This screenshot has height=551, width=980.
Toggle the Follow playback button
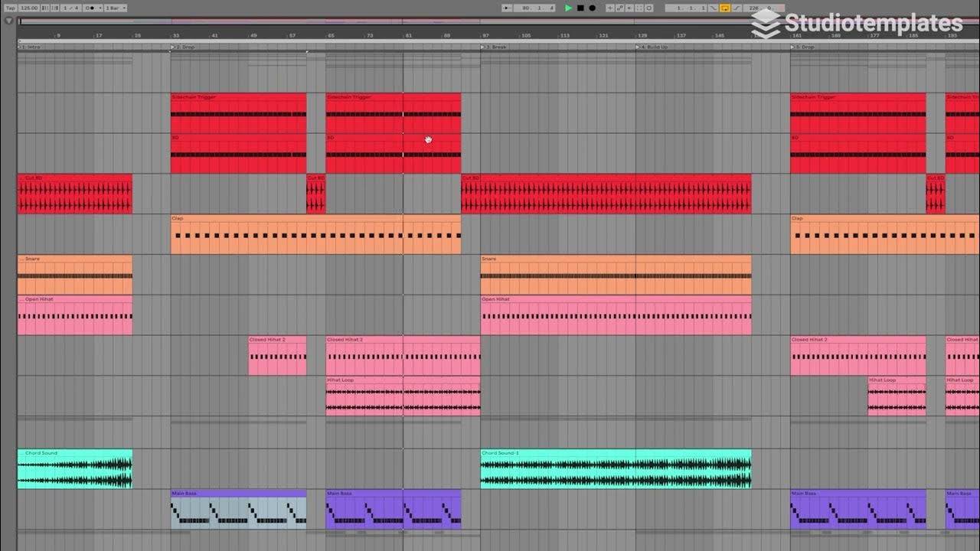(x=507, y=8)
